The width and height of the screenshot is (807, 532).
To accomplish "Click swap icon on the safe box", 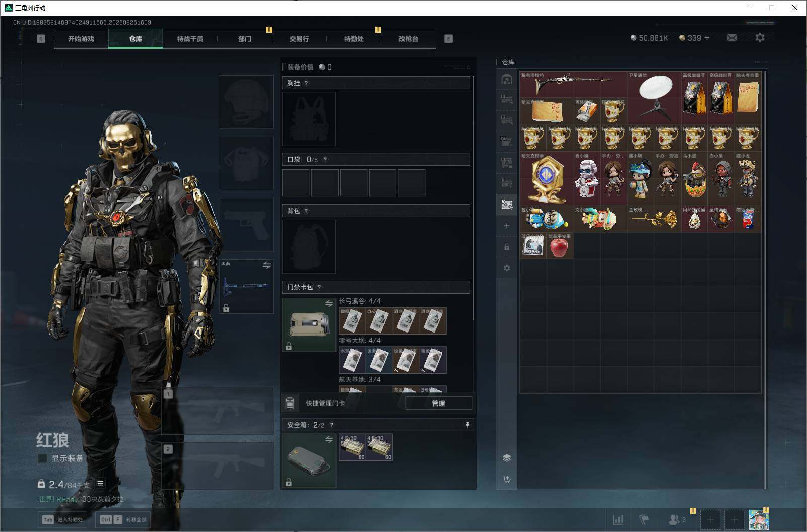I will 329,440.
